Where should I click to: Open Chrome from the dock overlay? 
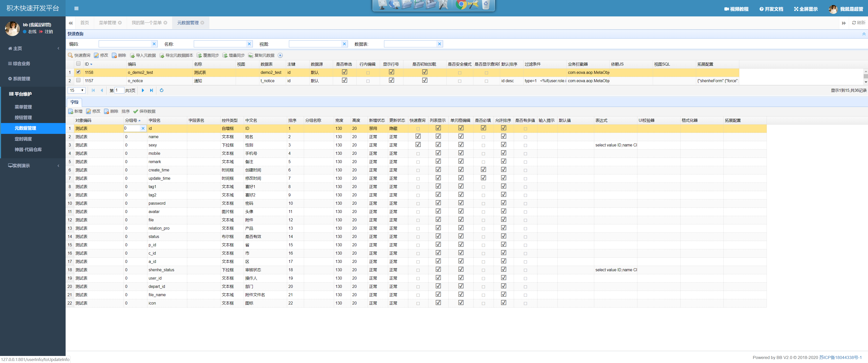[461, 5]
